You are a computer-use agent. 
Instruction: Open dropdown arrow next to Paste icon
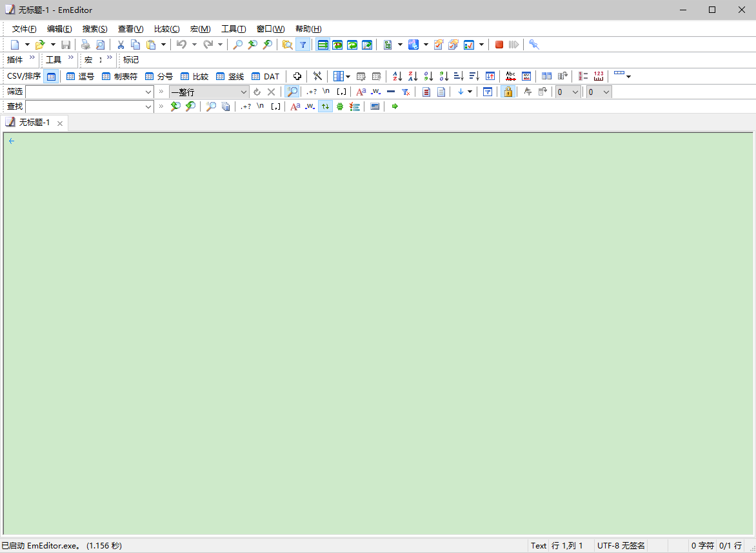coord(163,45)
